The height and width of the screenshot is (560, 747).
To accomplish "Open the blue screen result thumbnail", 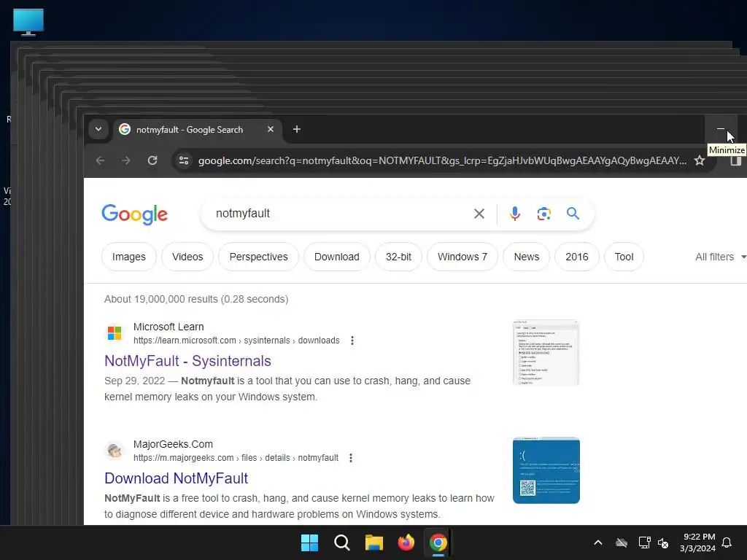I will pyautogui.click(x=546, y=470).
